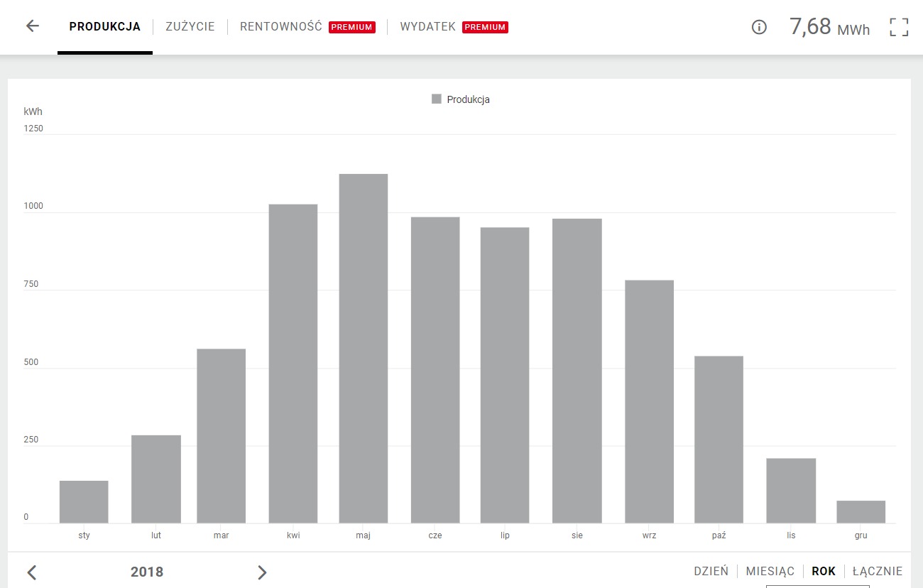Show Łącznie total view
Viewport: 923px width, 588px height.
(x=878, y=571)
